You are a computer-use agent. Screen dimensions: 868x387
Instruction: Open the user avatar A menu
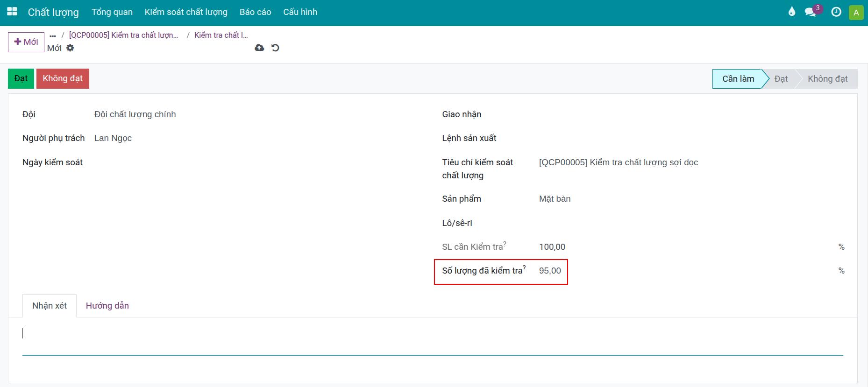(856, 12)
